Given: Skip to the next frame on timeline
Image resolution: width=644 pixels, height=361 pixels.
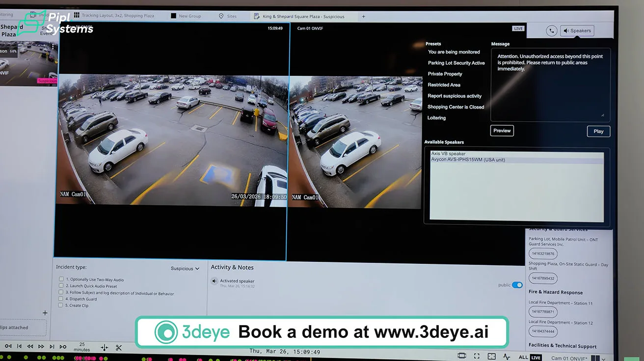Looking at the screenshot, I should point(52,347).
